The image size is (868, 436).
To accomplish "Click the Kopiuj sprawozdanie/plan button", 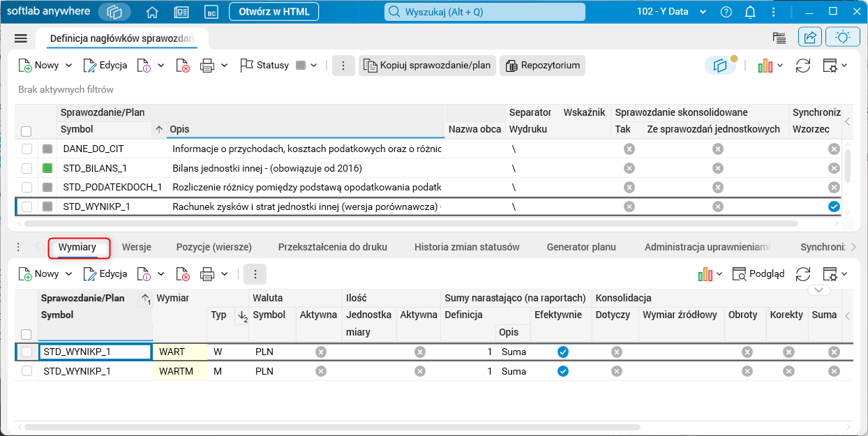I will click(x=427, y=65).
